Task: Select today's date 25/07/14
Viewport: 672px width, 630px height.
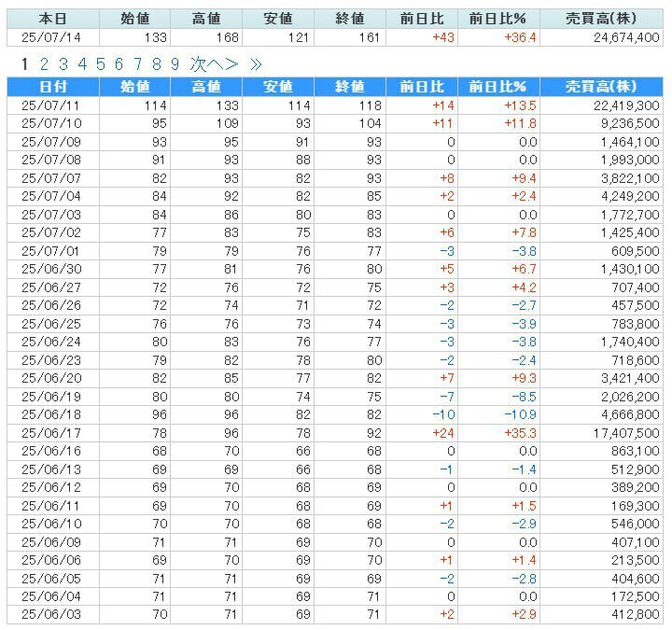Action: [x=51, y=37]
